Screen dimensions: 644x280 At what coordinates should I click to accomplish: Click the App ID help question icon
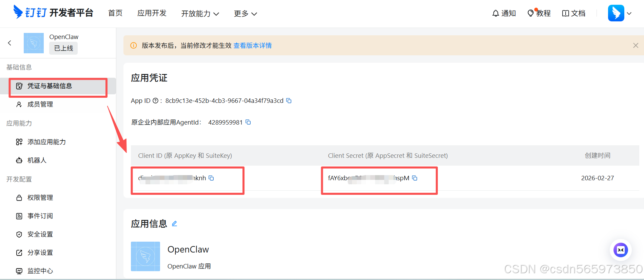pos(155,101)
